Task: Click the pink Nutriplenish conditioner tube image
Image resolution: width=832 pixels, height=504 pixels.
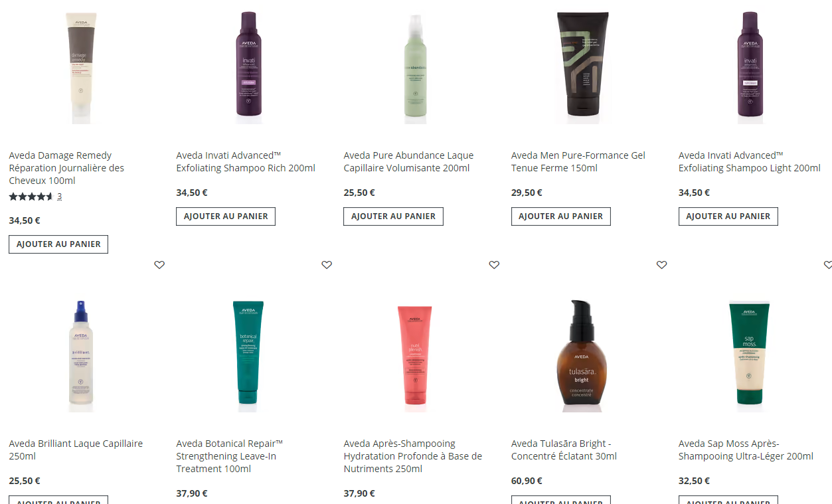Action: pyautogui.click(x=415, y=355)
